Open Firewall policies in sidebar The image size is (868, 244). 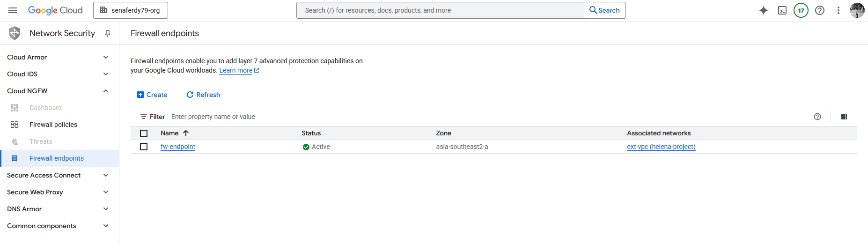[x=53, y=125]
